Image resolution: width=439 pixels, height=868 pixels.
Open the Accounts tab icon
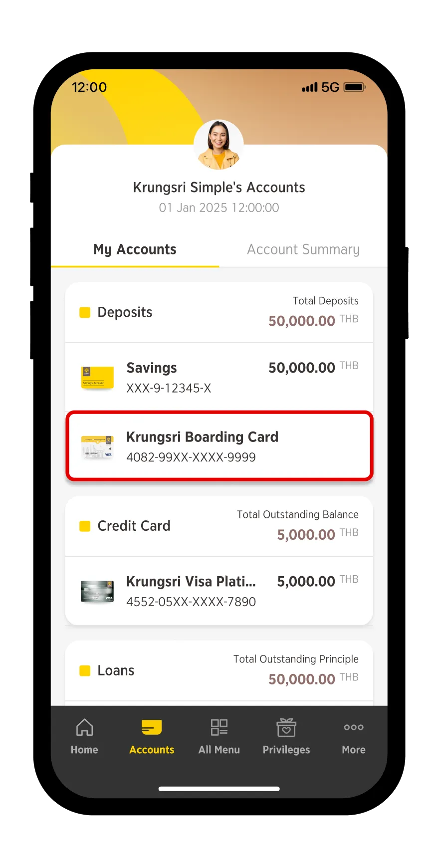click(x=152, y=727)
